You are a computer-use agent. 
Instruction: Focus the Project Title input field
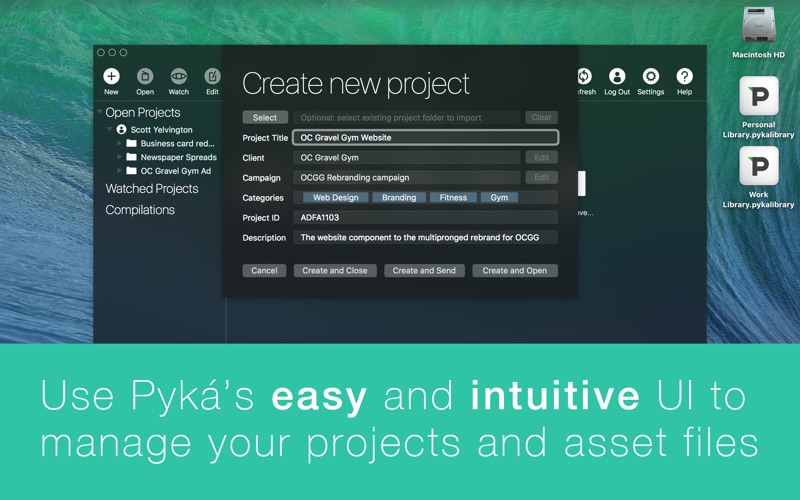[426, 137]
